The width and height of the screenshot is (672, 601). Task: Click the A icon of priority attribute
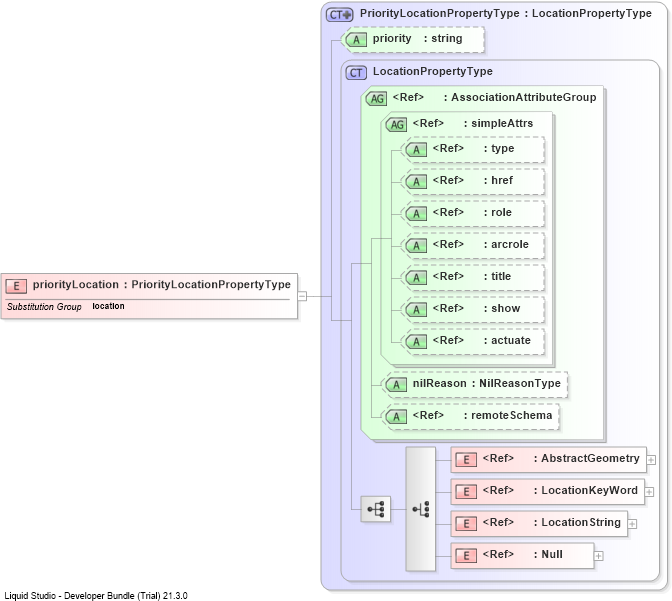click(x=356, y=39)
